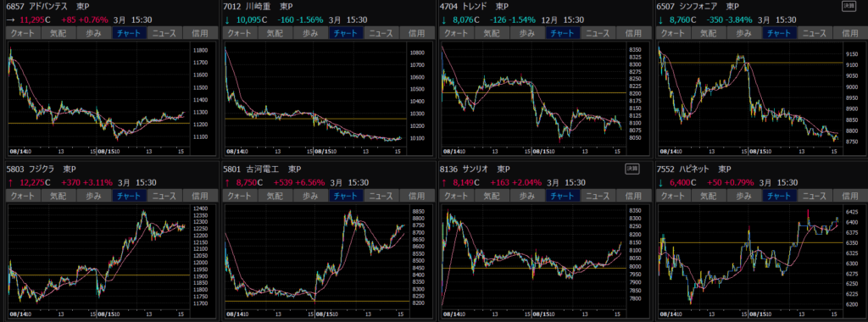
Task: Click the 決算 badge on the シンフォニア panel
Action: [849, 6]
